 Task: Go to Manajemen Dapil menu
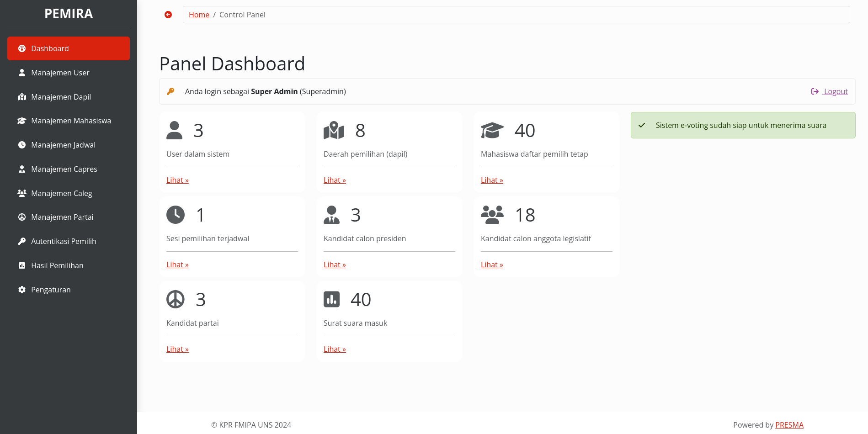coord(61,97)
